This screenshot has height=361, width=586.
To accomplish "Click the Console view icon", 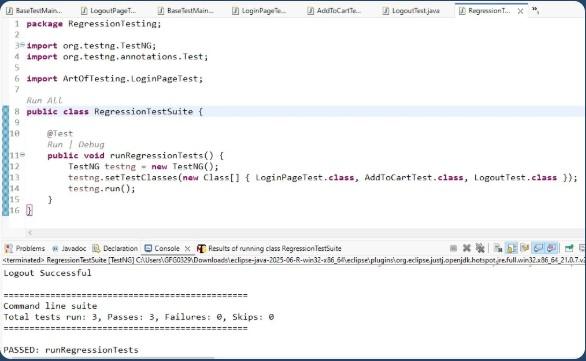I will (x=148, y=249).
